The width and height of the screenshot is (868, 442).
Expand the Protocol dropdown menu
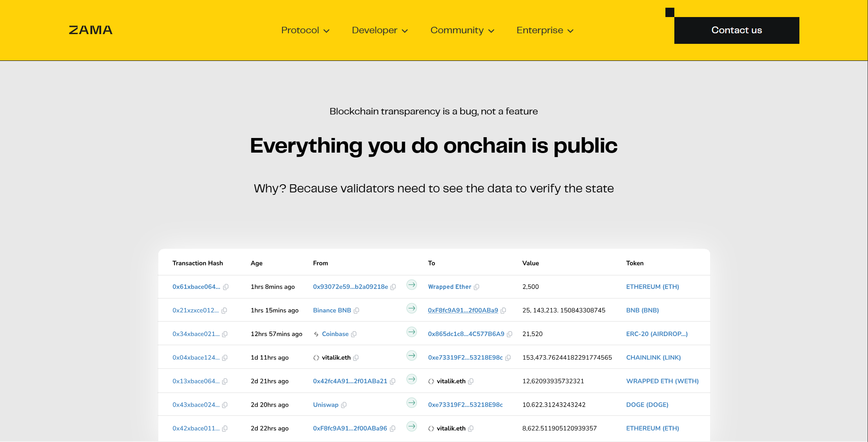click(x=305, y=30)
